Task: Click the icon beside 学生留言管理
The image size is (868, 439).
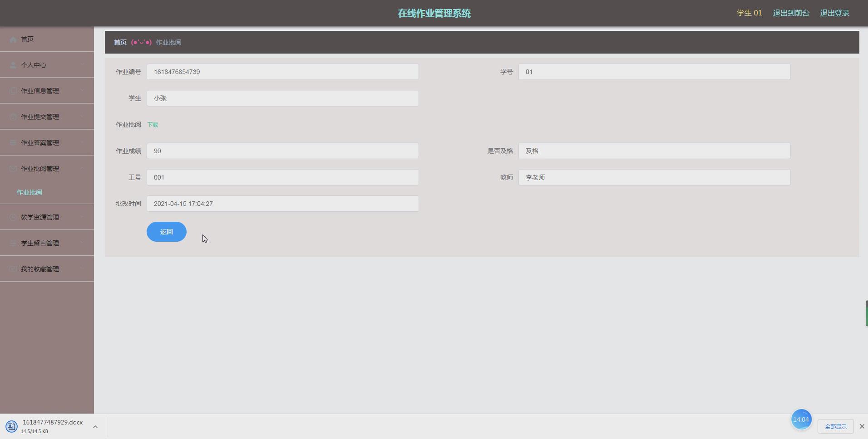Action: click(x=13, y=243)
